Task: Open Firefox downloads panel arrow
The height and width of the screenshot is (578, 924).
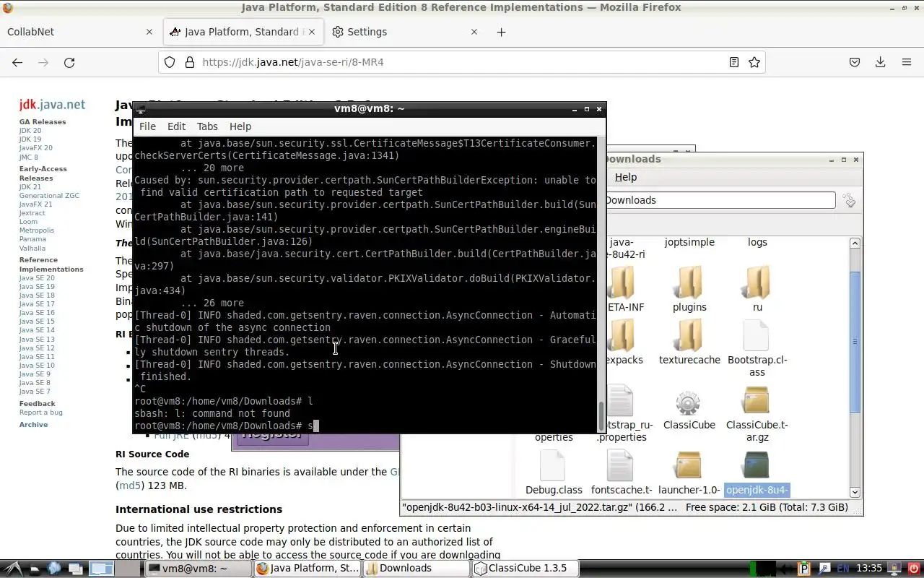Action: click(881, 62)
